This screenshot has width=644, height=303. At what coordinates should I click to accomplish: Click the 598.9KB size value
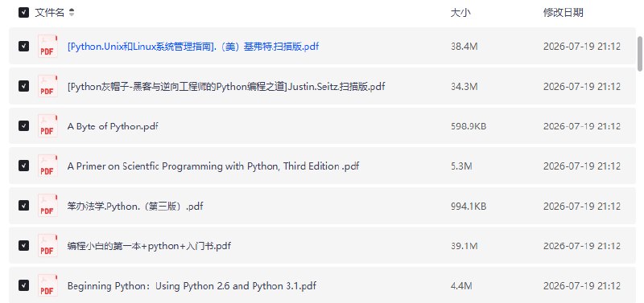pyautogui.click(x=469, y=126)
